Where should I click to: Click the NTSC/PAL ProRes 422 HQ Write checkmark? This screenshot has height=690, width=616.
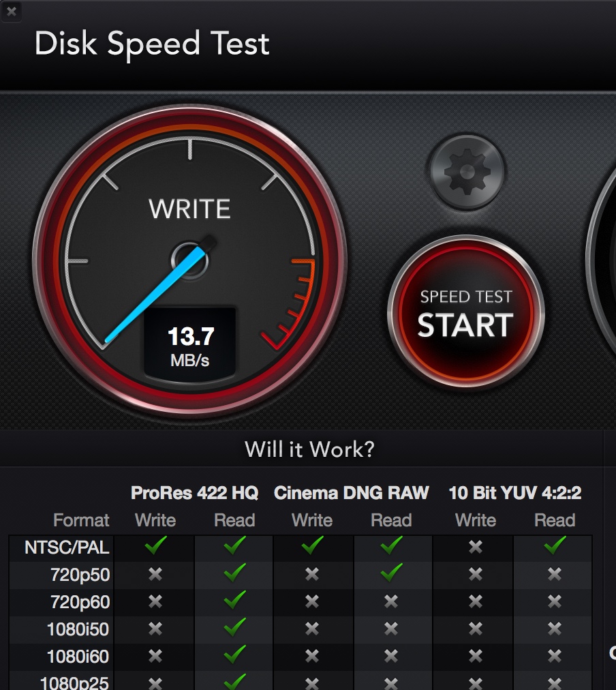point(155,546)
